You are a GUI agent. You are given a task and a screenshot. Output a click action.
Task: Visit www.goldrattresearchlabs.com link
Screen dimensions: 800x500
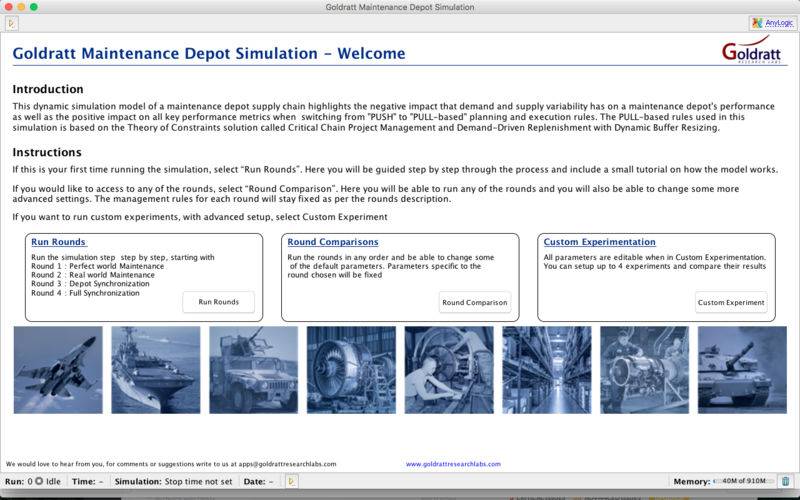(453, 464)
